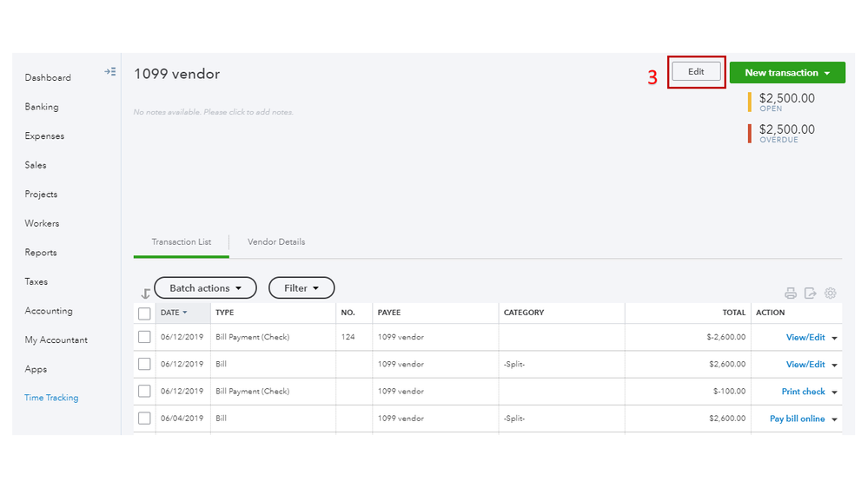Collapse the left navigation sidebar icon

110,72
